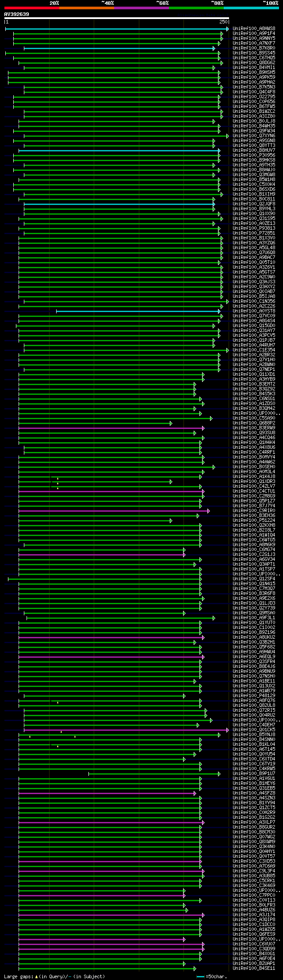
Task: Select the UniRef100_Q05T10 label
Action: [254, 262]
